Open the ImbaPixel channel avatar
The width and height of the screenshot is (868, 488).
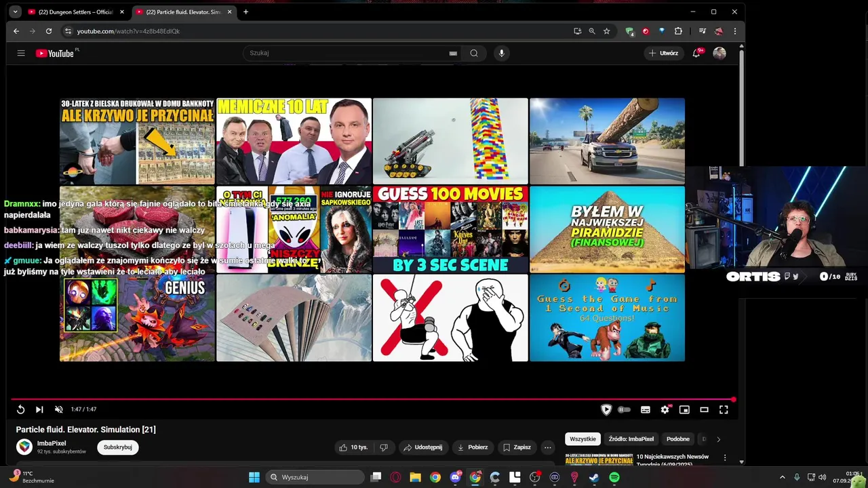tap(24, 447)
